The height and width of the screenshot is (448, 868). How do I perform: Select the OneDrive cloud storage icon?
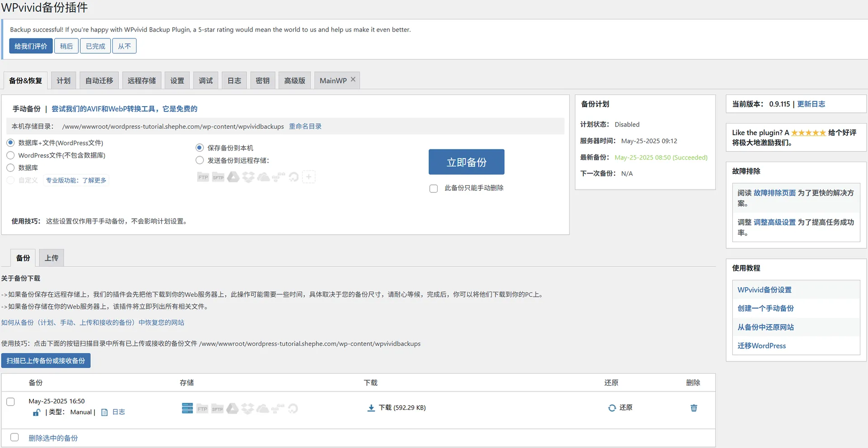click(x=264, y=176)
